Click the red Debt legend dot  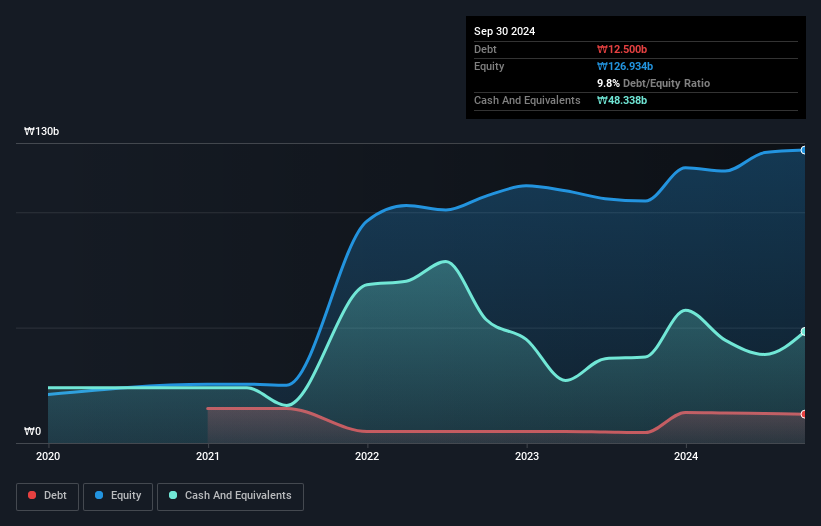pos(32,495)
